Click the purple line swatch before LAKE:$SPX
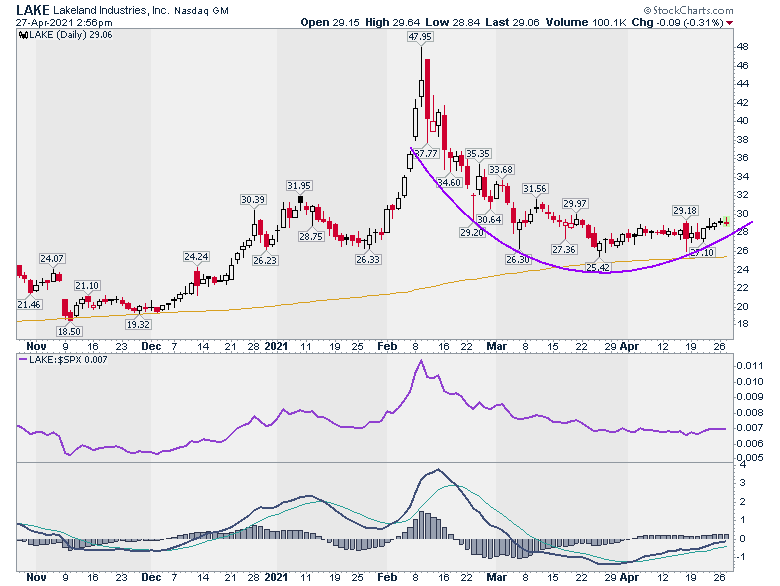This screenshot has width=780, height=586. pos(23,359)
